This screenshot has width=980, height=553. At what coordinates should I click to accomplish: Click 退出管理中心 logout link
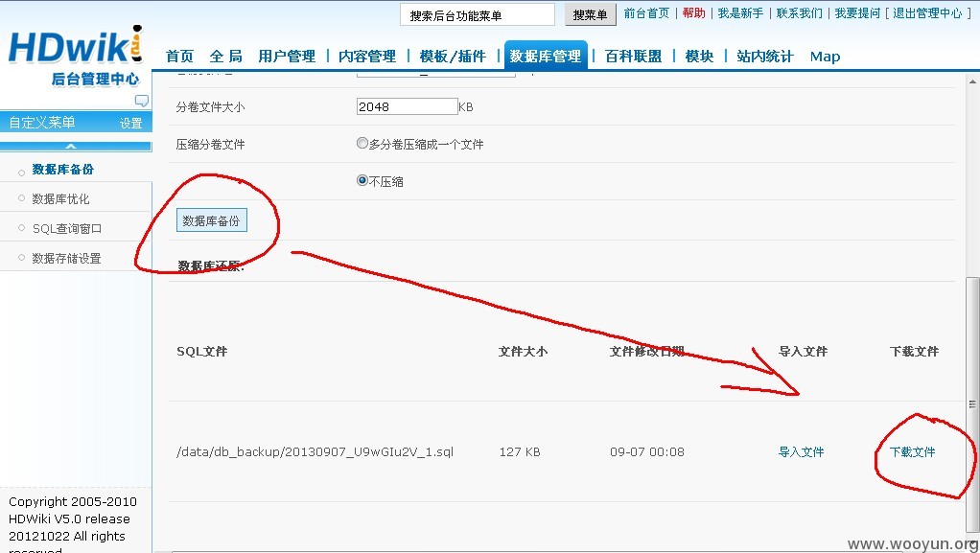click(927, 13)
